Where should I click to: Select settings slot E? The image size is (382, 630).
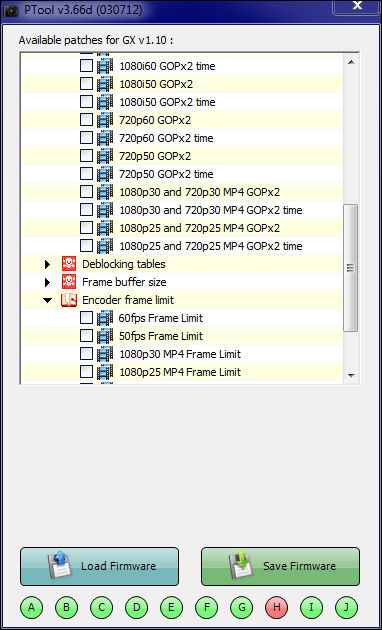click(x=172, y=607)
